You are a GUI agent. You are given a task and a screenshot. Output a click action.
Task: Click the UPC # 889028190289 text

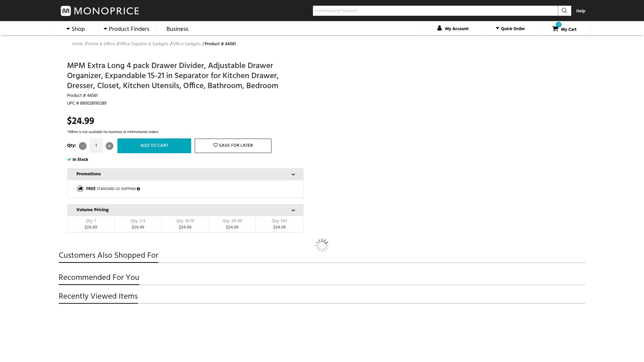pyautogui.click(x=87, y=103)
